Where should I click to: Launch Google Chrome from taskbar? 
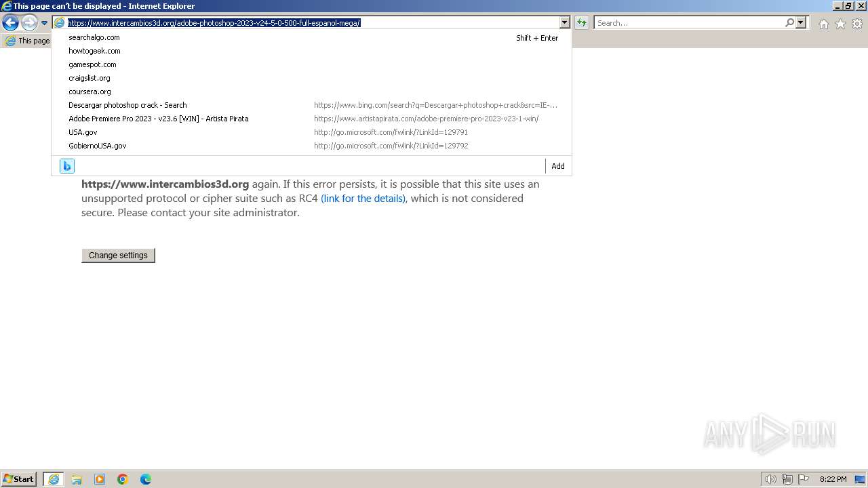coord(123,479)
